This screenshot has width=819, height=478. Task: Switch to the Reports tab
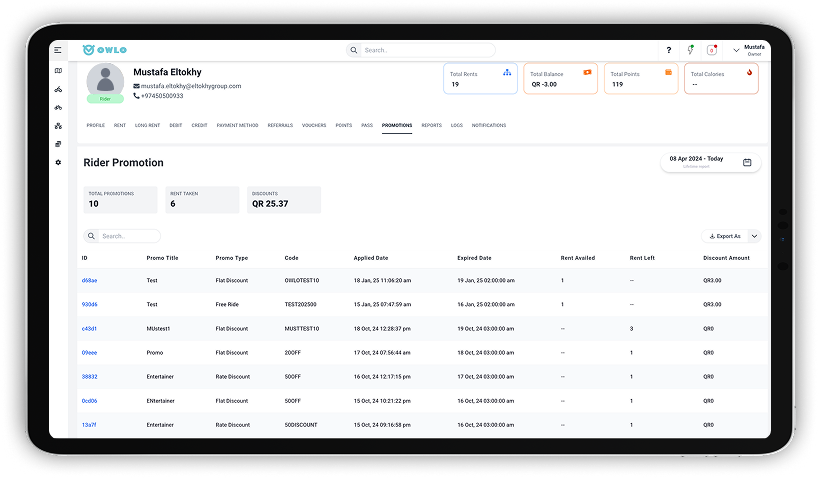coord(431,125)
